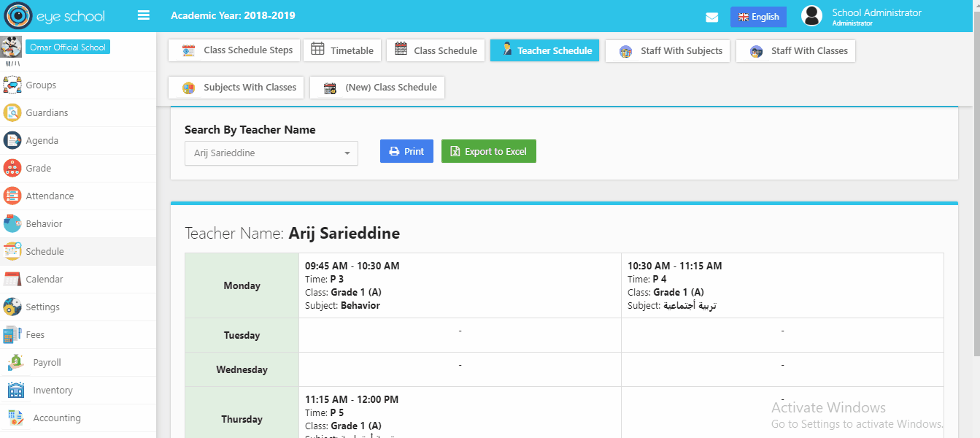Viewport: 980px width, 438px height.
Task: Click the Payroll sidebar icon
Action: click(x=15, y=363)
